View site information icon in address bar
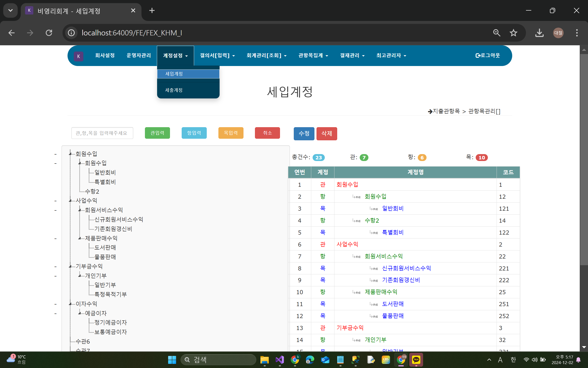 71,33
